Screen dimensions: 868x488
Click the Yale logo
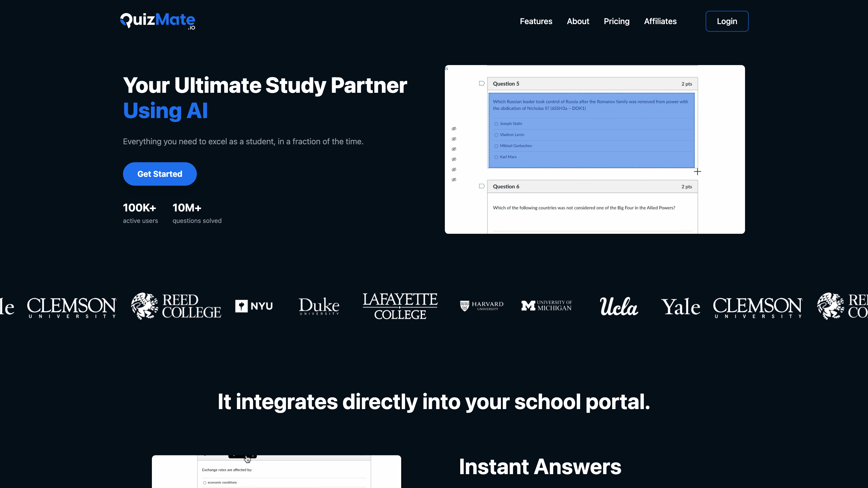click(x=680, y=306)
